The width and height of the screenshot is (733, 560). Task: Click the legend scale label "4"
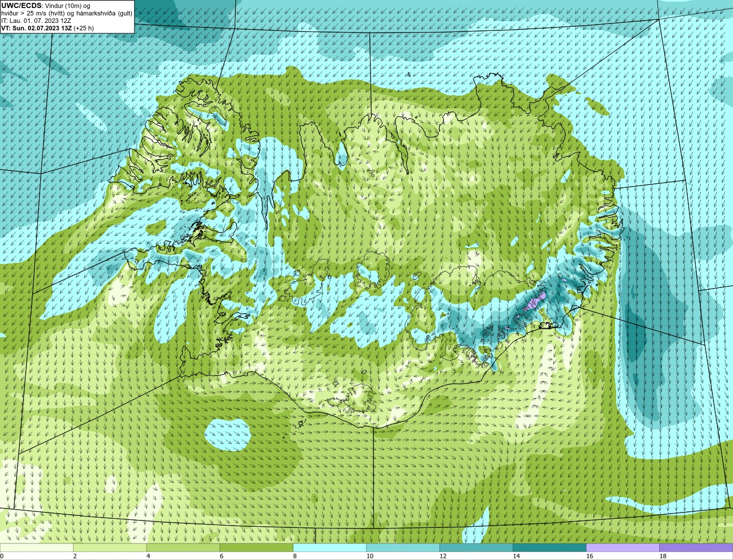pyautogui.click(x=148, y=556)
